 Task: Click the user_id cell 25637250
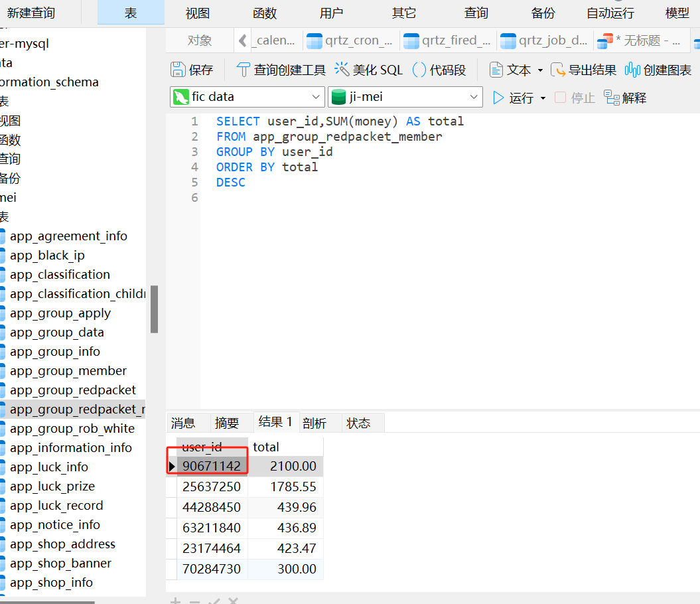(x=212, y=487)
